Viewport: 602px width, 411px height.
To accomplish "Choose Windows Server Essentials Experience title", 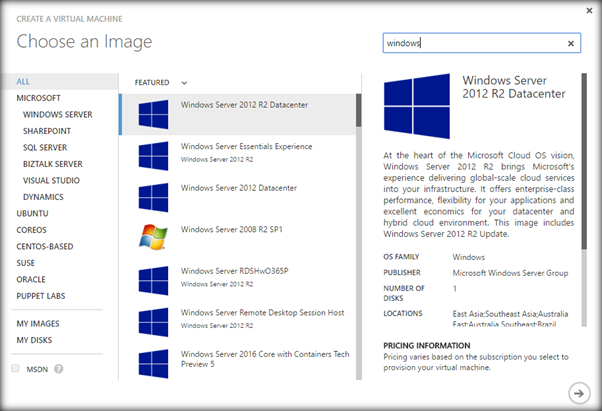I will [x=246, y=146].
